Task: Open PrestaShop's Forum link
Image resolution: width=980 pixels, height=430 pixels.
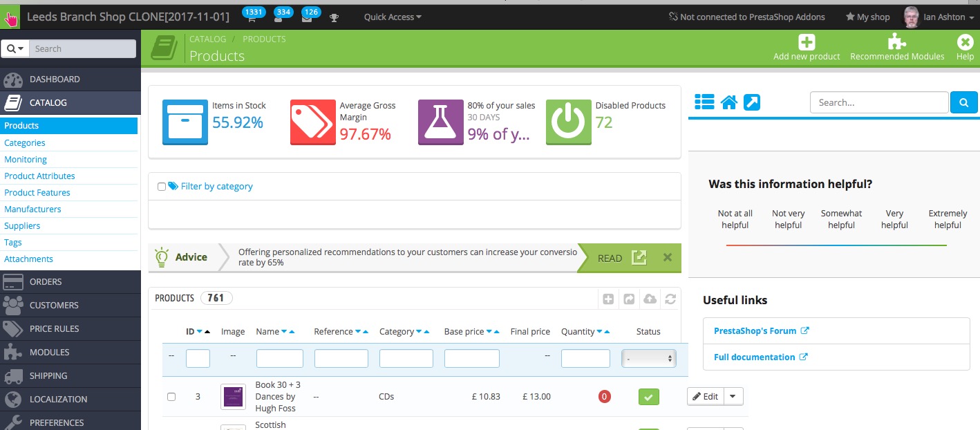Action: pos(761,331)
